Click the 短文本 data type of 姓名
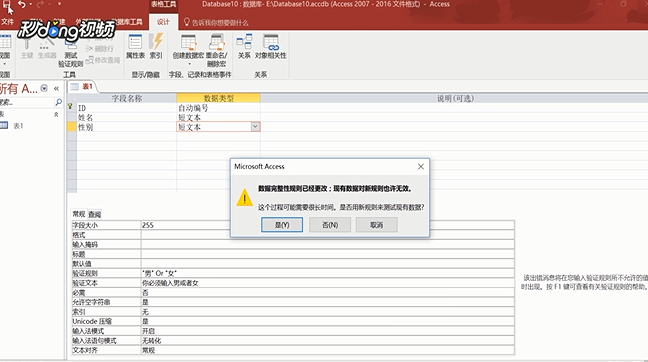This screenshot has height=362, width=648. coord(218,117)
